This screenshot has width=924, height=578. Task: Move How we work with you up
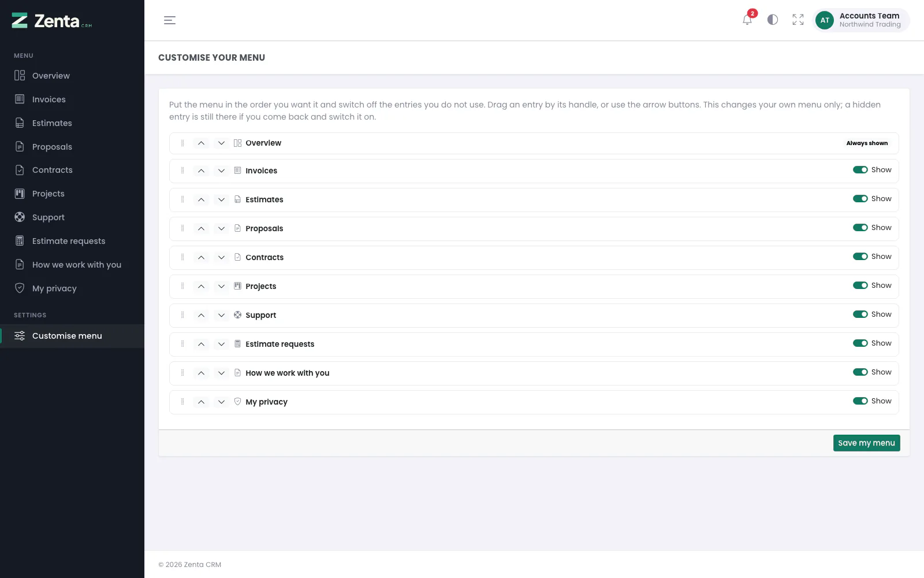click(201, 373)
